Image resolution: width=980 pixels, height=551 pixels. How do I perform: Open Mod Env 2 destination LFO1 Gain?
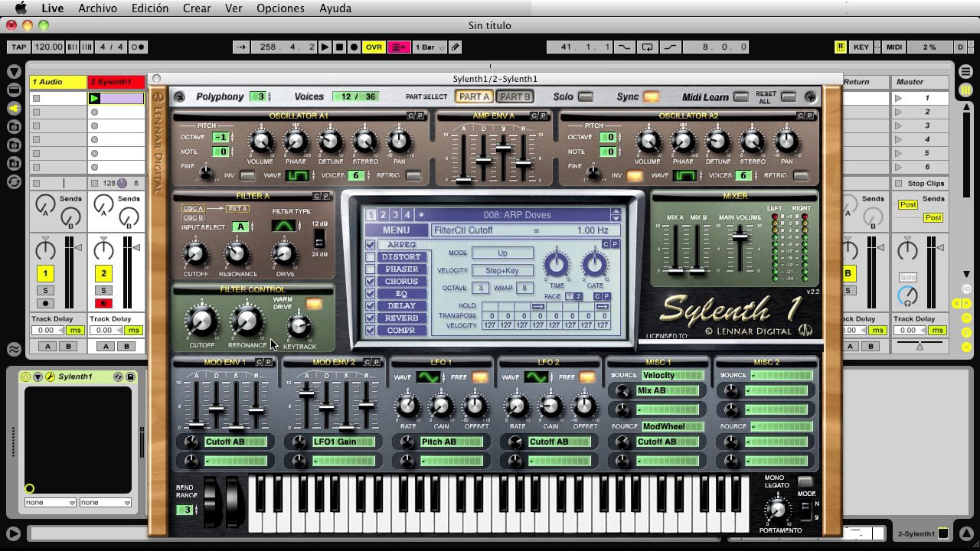pos(343,442)
